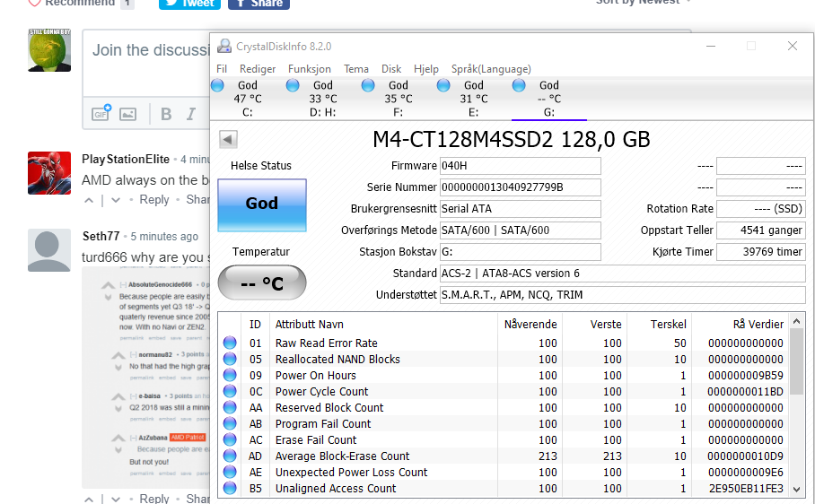Viewport: 815px width, 504px height.
Task: Switch to the E: disk tab
Action: tap(473, 99)
